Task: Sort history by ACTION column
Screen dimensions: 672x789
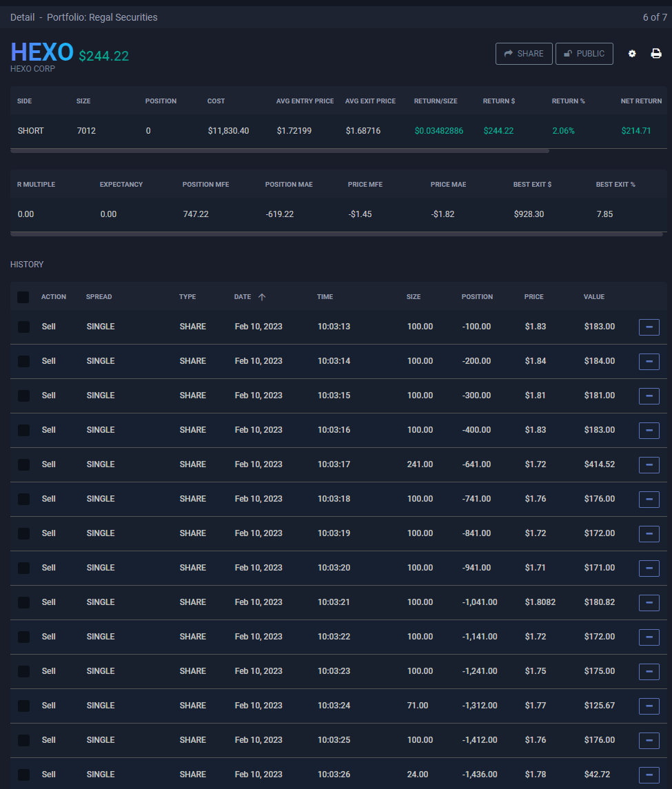Action: [53, 297]
